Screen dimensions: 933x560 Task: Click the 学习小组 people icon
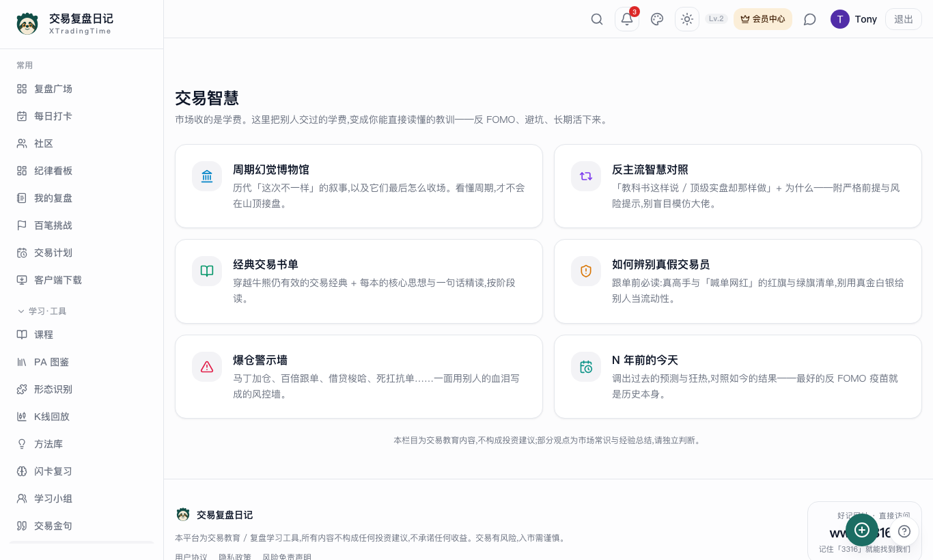click(x=22, y=499)
